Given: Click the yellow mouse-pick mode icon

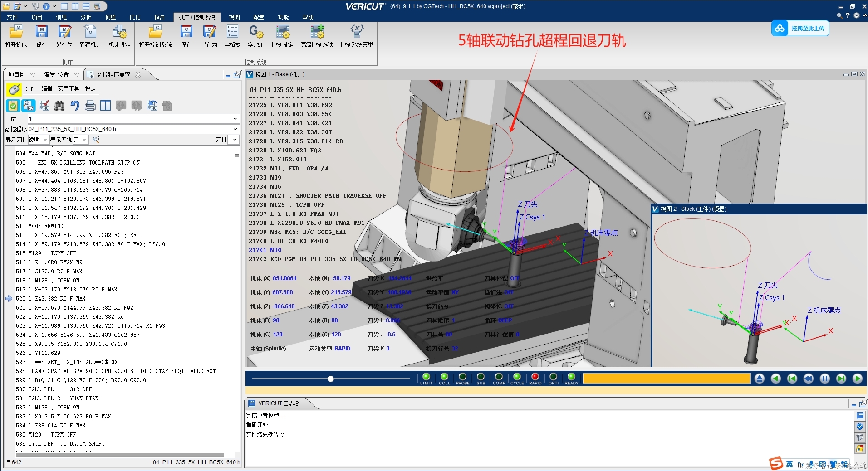Looking at the screenshot, I should point(14,89).
